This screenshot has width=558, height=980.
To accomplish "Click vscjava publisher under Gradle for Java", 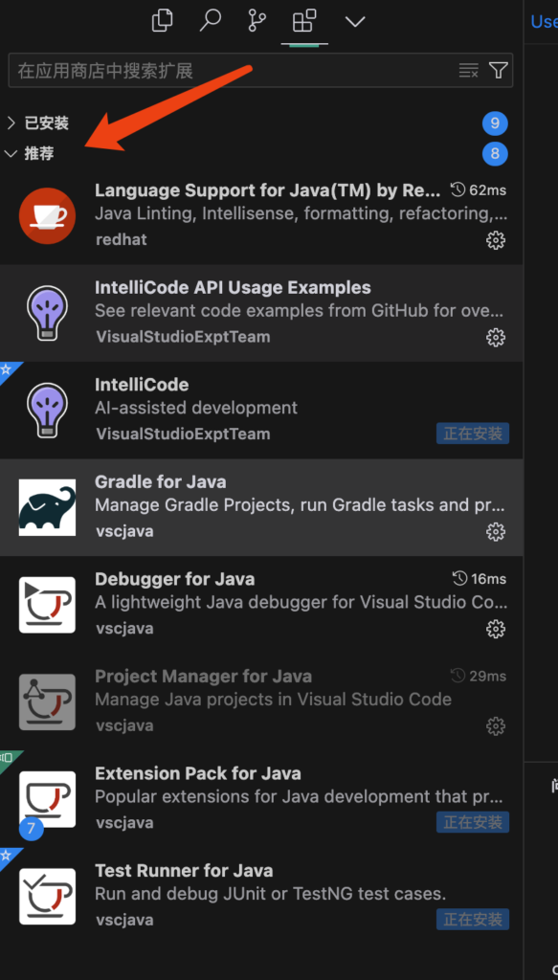I will [124, 531].
